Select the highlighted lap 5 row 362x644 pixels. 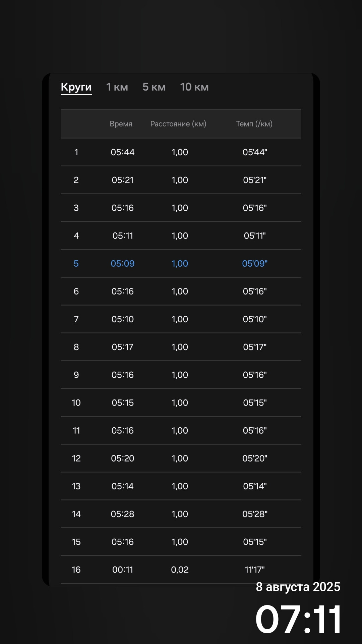pyautogui.click(x=181, y=264)
